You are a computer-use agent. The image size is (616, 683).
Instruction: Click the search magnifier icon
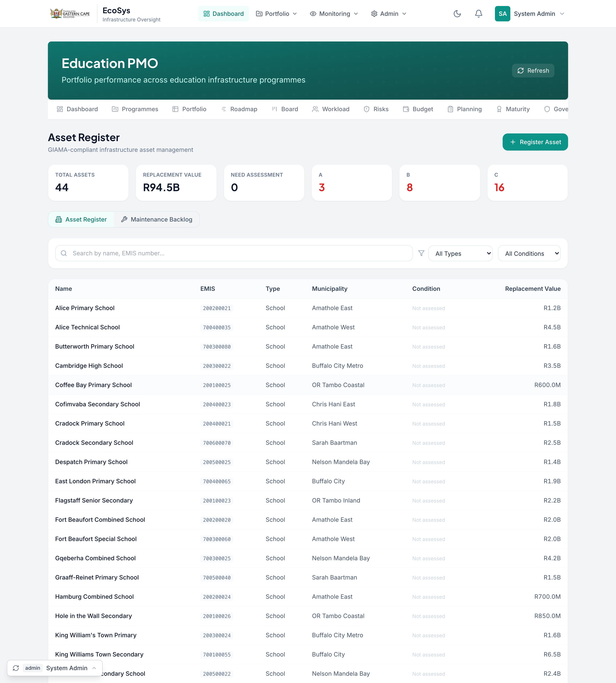point(64,253)
